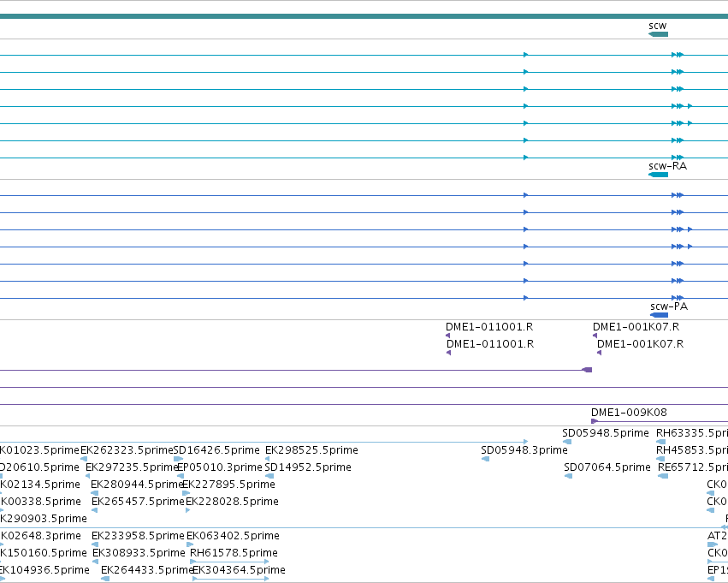Select the spliced EST glyph under EK304364.5prime

coord(231,579)
